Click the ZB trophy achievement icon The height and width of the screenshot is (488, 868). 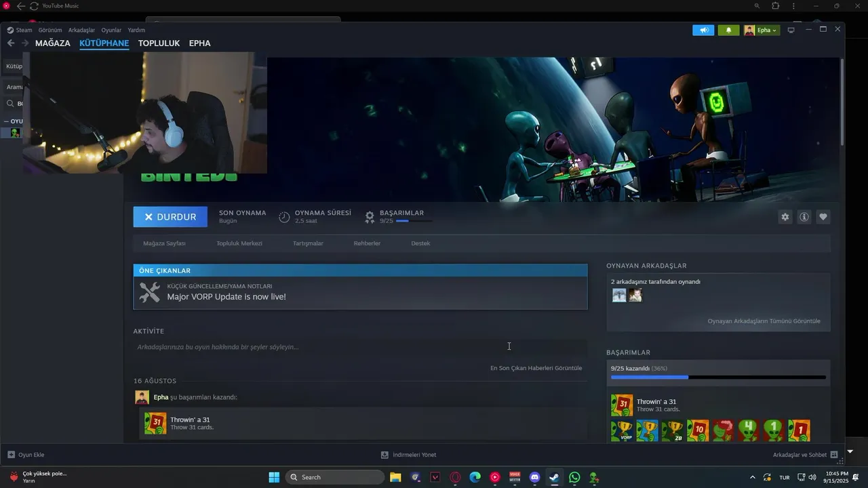(673, 431)
